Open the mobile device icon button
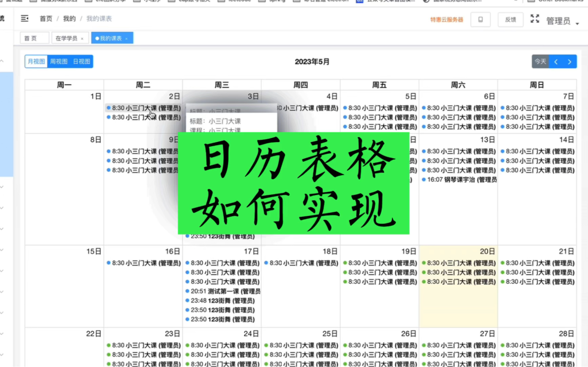Image resolution: width=588 pixels, height=367 pixels. coord(480,19)
